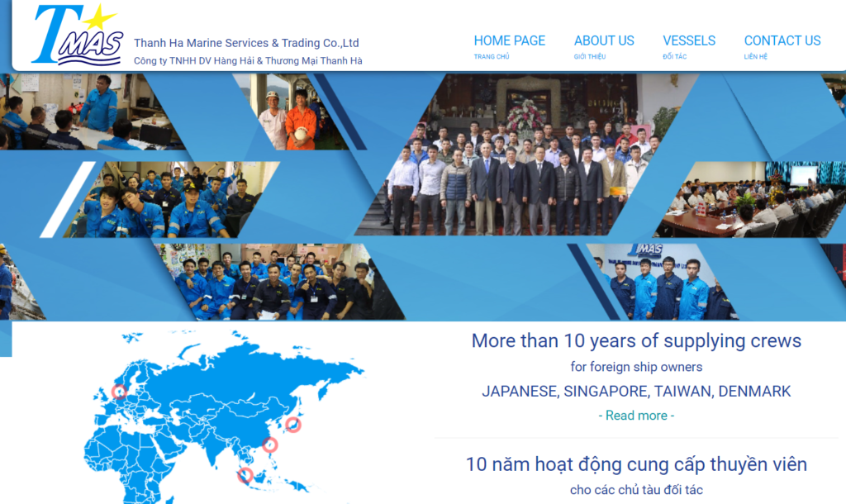Open the HOME PAGE menu item
Viewport: 846px width, 504px height.
click(x=509, y=40)
